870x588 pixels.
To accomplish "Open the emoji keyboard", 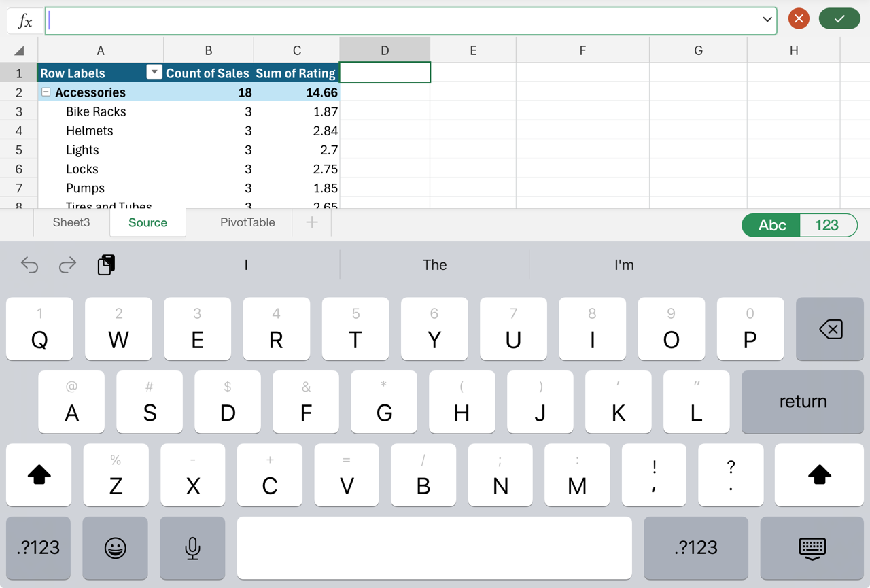I will click(115, 548).
